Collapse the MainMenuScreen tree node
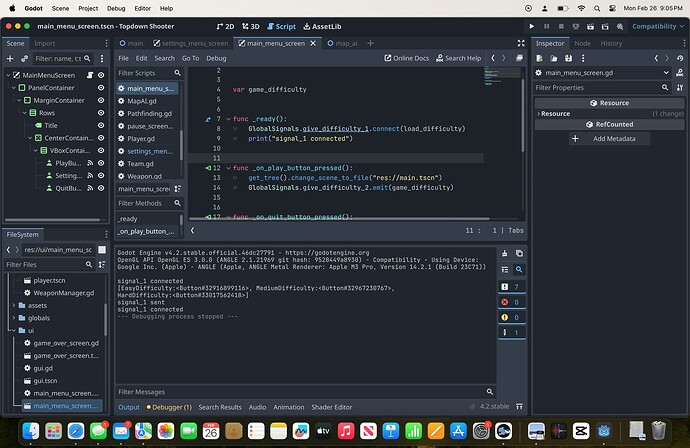 coord(8,75)
